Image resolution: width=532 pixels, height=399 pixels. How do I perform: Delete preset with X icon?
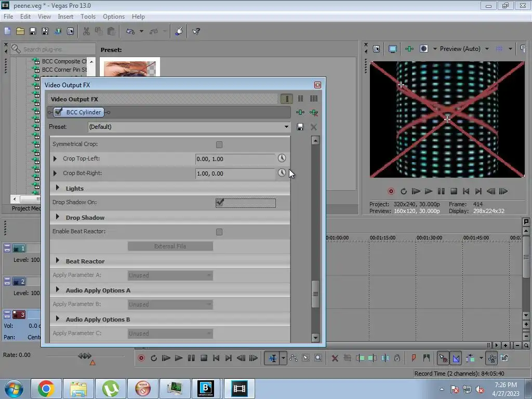[x=314, y=127]
